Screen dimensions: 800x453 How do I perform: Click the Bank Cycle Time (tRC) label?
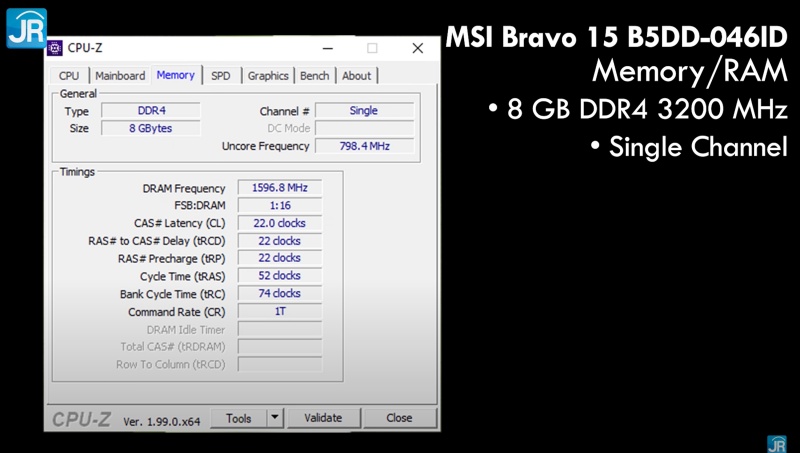(172, 294)
